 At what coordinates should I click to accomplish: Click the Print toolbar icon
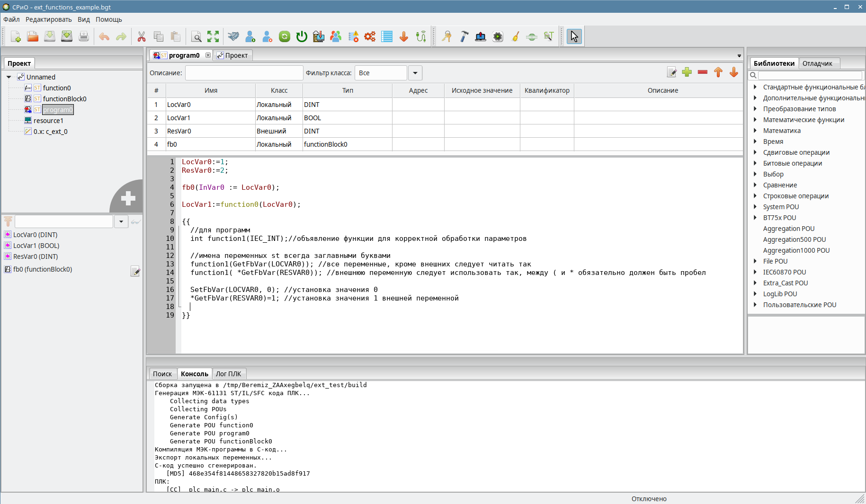[x=84, y=36]
